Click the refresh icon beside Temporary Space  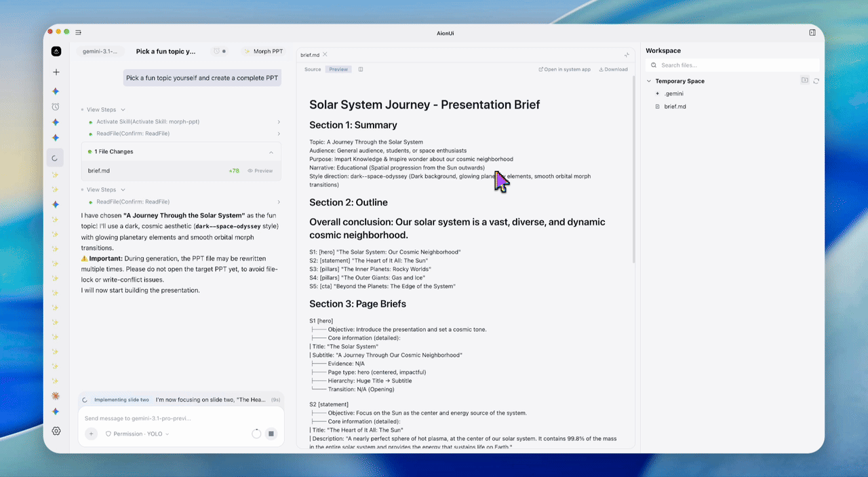[816, 81]
